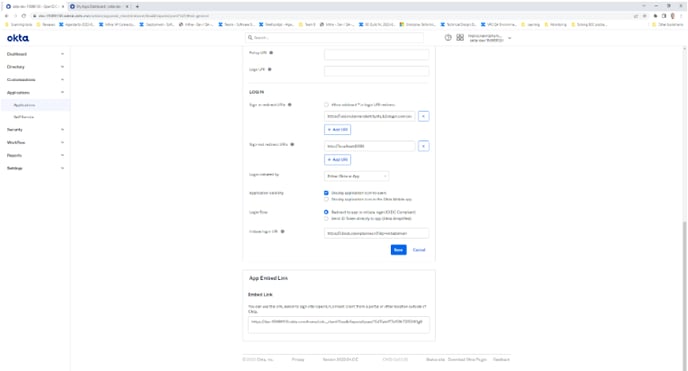Viewport: 688px width, 371px height.
Task: Open the help question-mark icon in header
Action: point(448,38)
